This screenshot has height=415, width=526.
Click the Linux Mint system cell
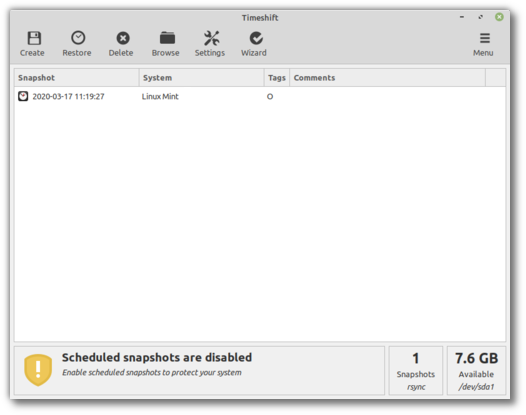[x=160, y=97]
